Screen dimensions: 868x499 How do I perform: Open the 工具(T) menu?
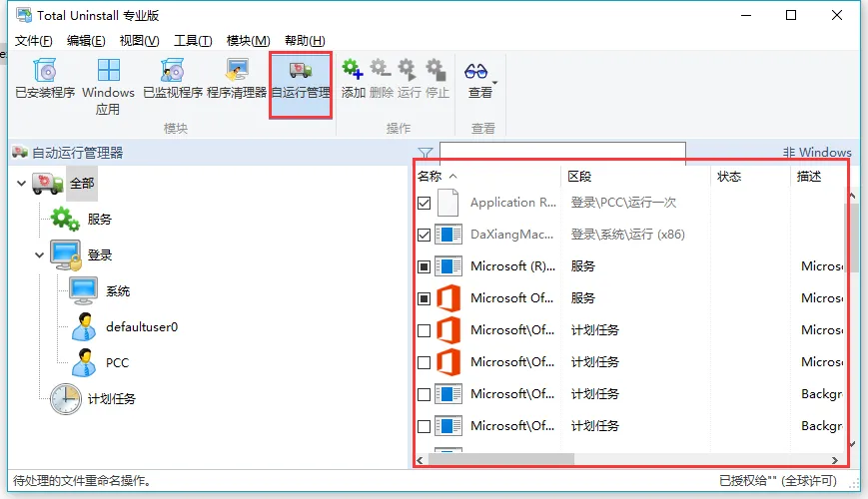(x=193, y=40)
